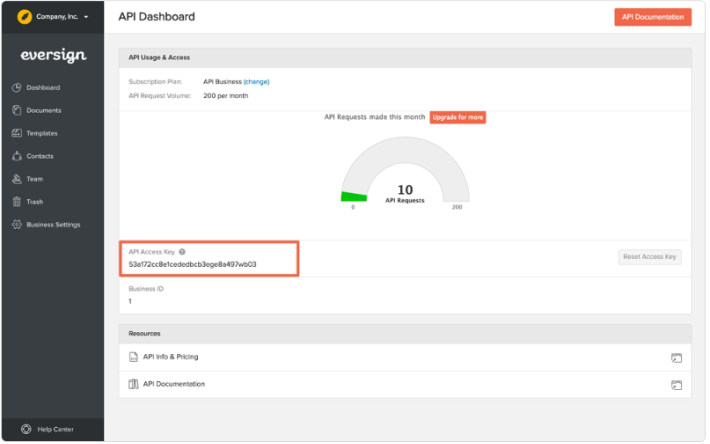Click the Trash bin icon
The width and height of the screenshot is (710, 444).
tap(17, 201)
